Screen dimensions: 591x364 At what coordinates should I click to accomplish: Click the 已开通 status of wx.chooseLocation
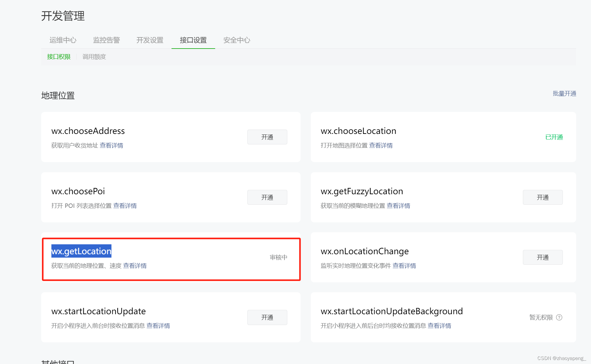(x=554, y=137)
